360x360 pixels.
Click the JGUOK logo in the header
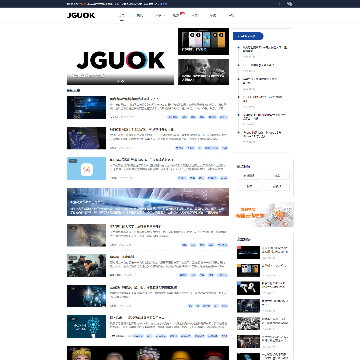click(81, 15)
